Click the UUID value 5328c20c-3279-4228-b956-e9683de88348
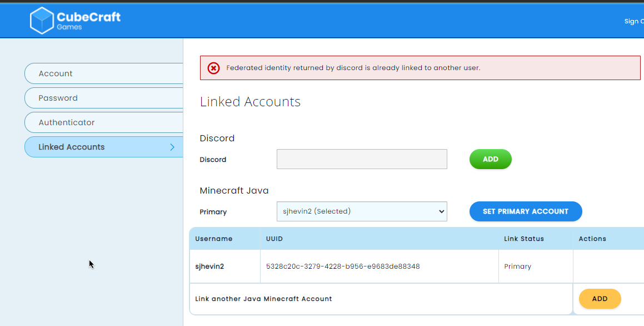 (x=343, y=266)
